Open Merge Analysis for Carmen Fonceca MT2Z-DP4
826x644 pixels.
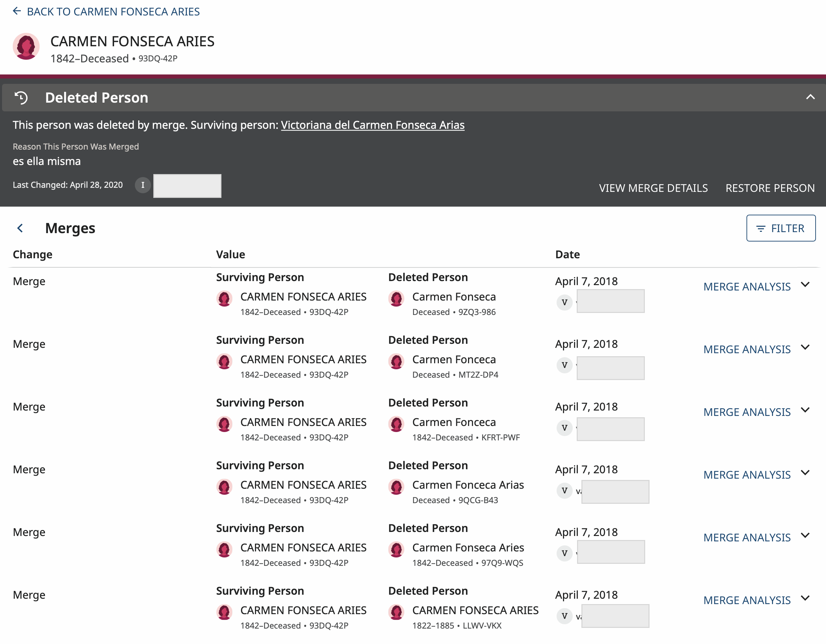(747, 350)
